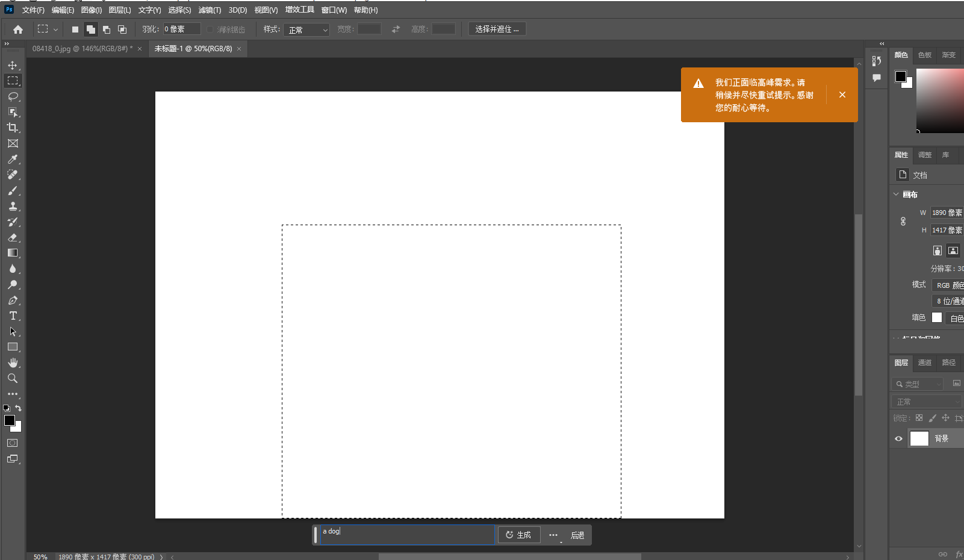Choose New Selection mode

click(75, 29)
